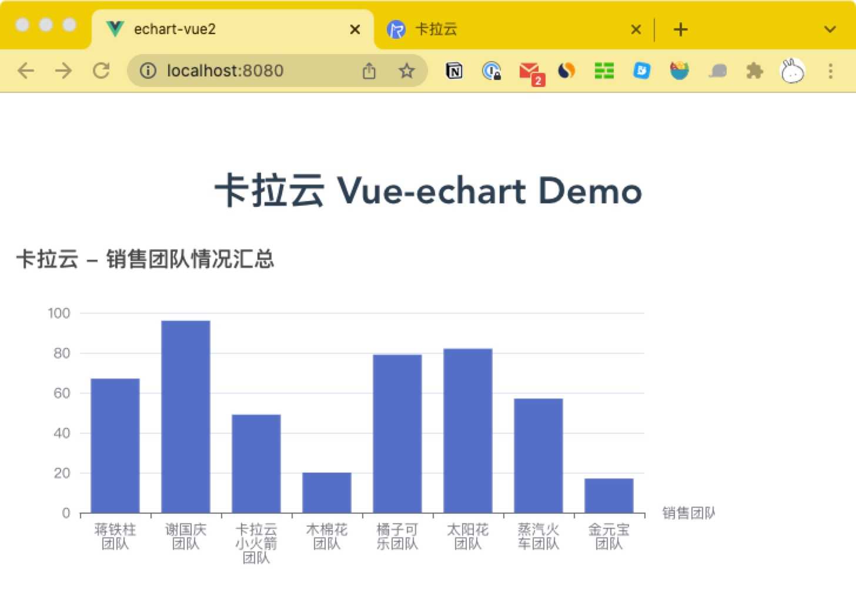This screenshot has height=616, width=856.
Task: Select the 太阳花团队 bar
Action: tap(468, 431)
